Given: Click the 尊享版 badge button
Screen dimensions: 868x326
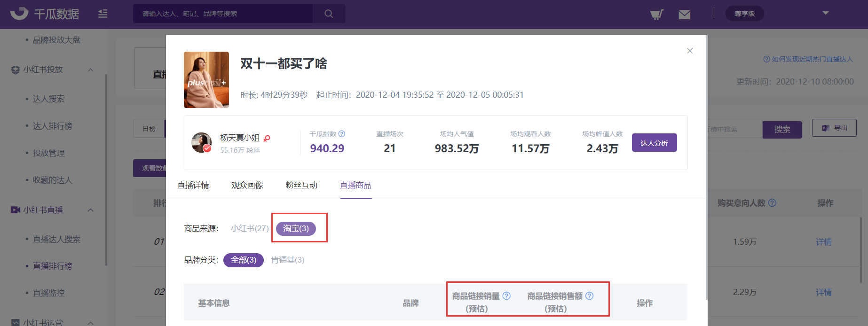Looking at the screenshot, I should (x=745, y=14).
